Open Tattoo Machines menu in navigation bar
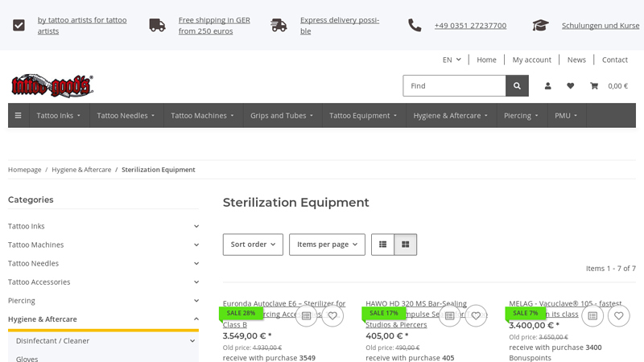The height and width of the screenshot is (362, 644). 203,115
